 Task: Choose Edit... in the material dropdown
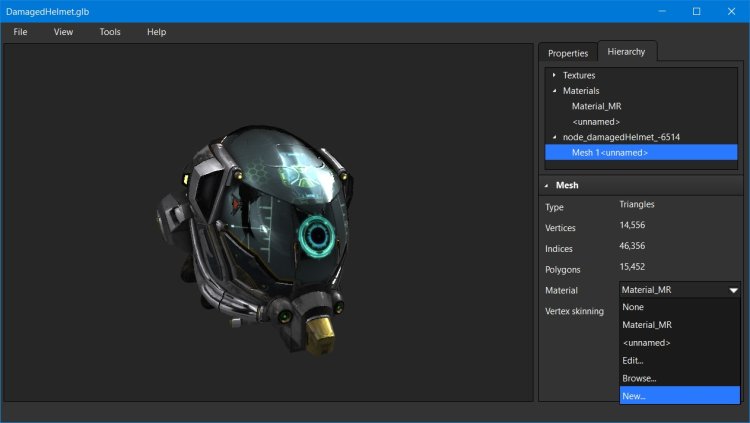[634, 360]
